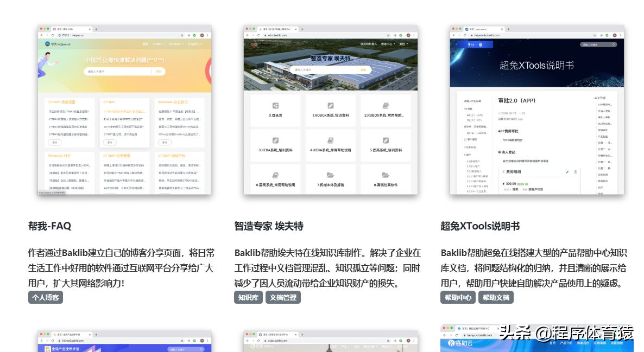Click 更多 button under 271BAY-系统设置
Viewport: 644px width, 352px height.
pos(55,142)
